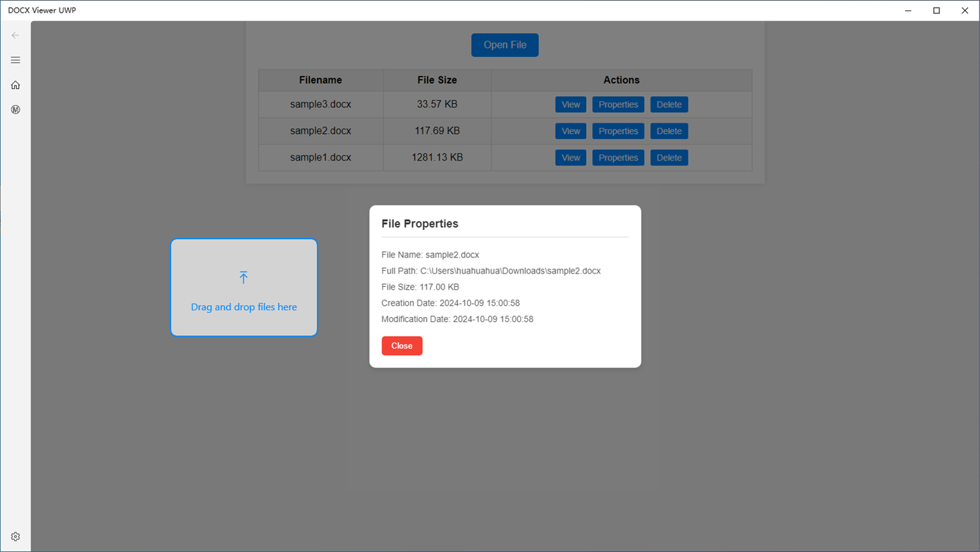The width and height of the screenshot is (980, 552).
Task: Click the Modification Date line
Action: point(457,319)
